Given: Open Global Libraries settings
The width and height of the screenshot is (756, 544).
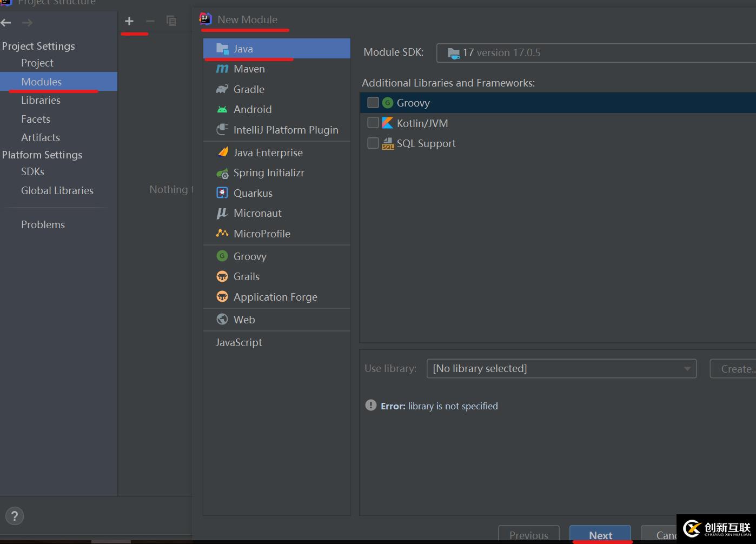Looking at the screenshot, I should pos(57,190).
